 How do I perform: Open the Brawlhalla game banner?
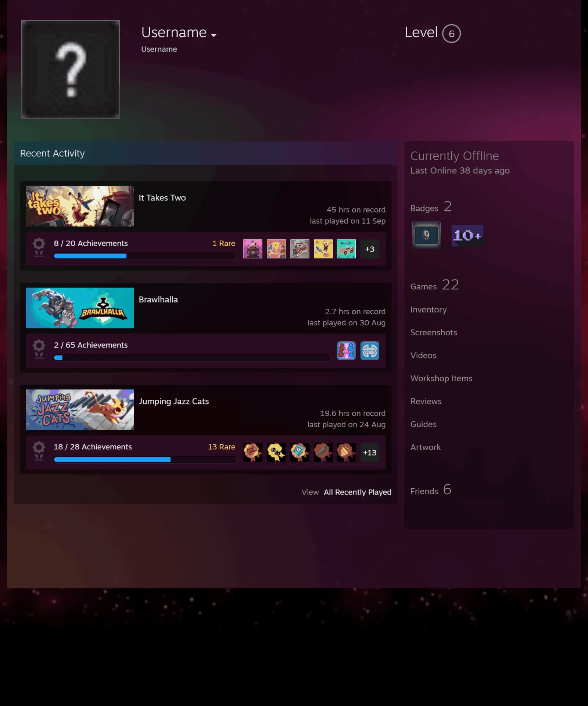tap(80, 308)
